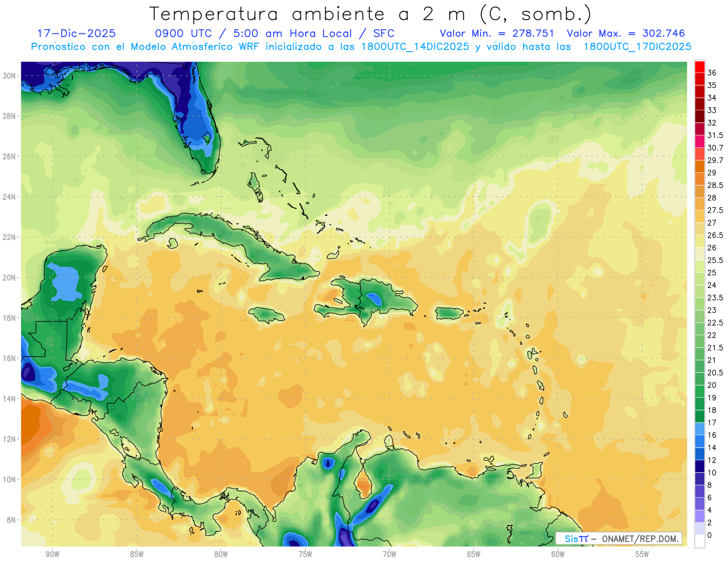728x562 pixels.
Task: Click the legend value '36'
Action: click(x=712, y=73)
